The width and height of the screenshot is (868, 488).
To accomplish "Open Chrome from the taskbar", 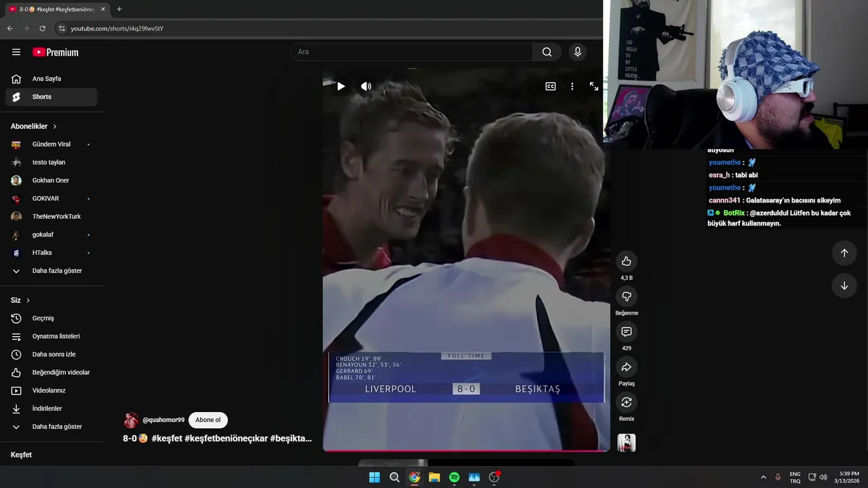I will point(414,477).
